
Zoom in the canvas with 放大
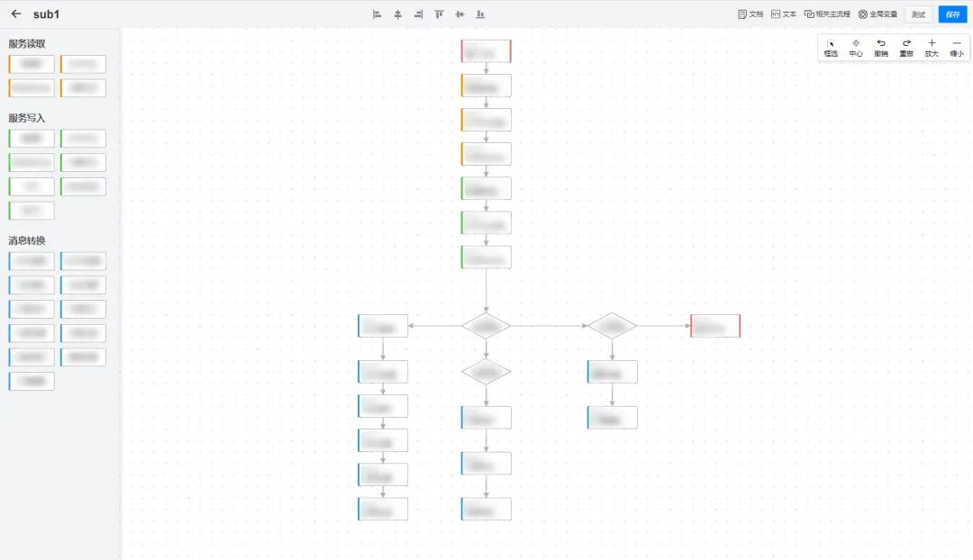click(931, 47)
